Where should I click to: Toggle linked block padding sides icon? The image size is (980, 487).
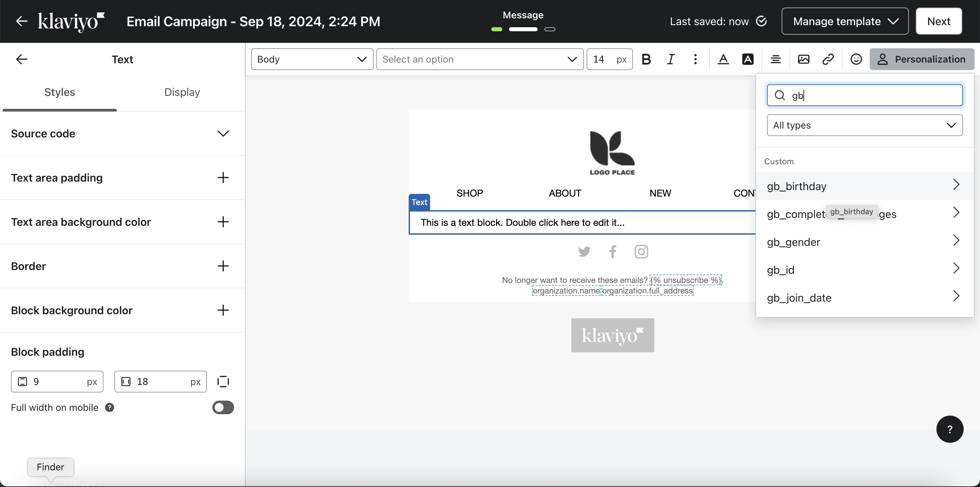pyautogui.click(x=223, y=382)
